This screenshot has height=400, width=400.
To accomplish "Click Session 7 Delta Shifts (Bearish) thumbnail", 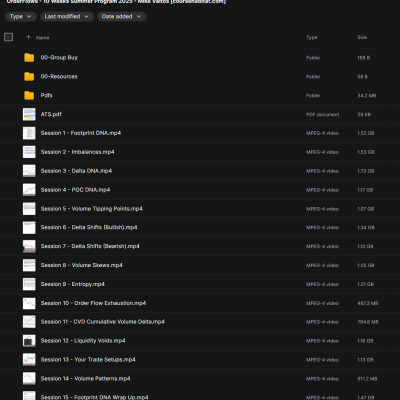I will (x=29, y=246).
